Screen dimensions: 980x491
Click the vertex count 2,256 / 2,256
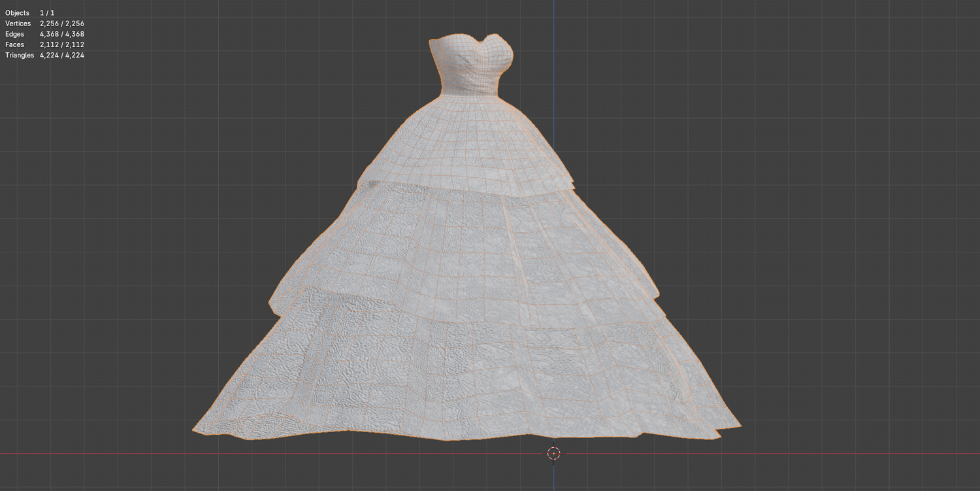click(62, 24)
